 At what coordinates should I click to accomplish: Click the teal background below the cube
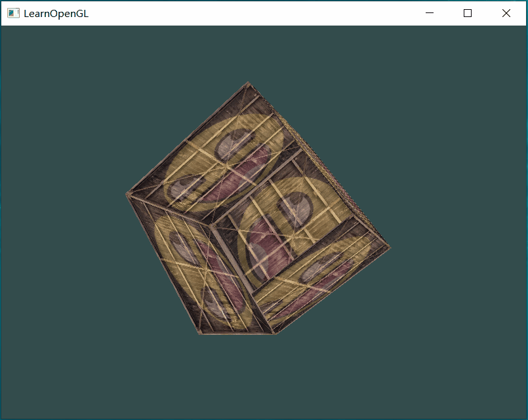pyautogui.click(x=262, y=380)
